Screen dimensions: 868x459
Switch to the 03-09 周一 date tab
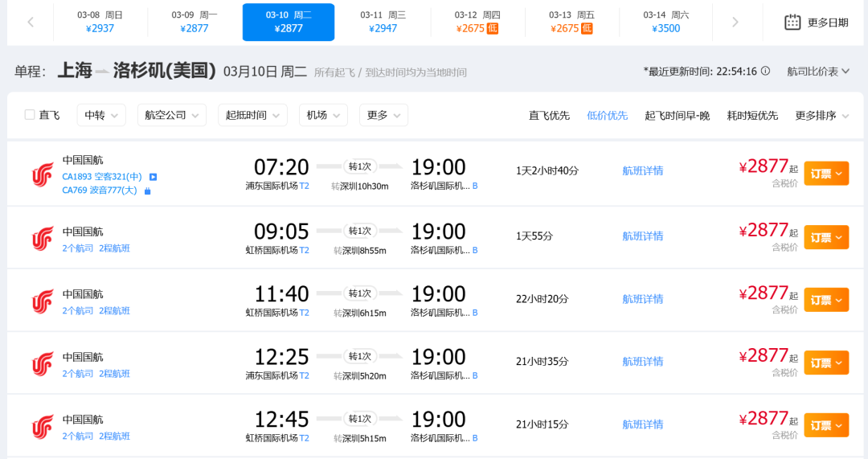(194, 22)
